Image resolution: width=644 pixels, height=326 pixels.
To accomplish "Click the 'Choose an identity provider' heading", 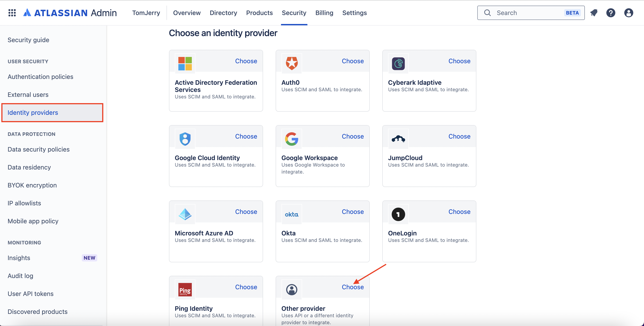I will (x=223, y=33).
